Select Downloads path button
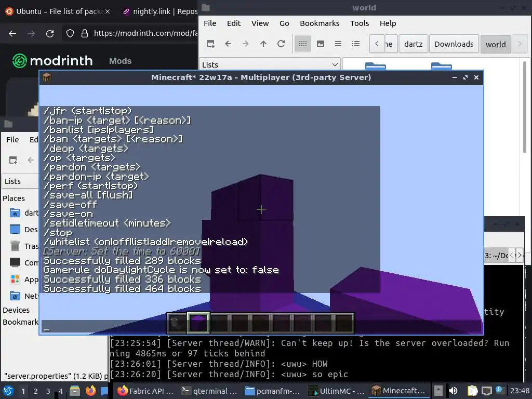 454,44
